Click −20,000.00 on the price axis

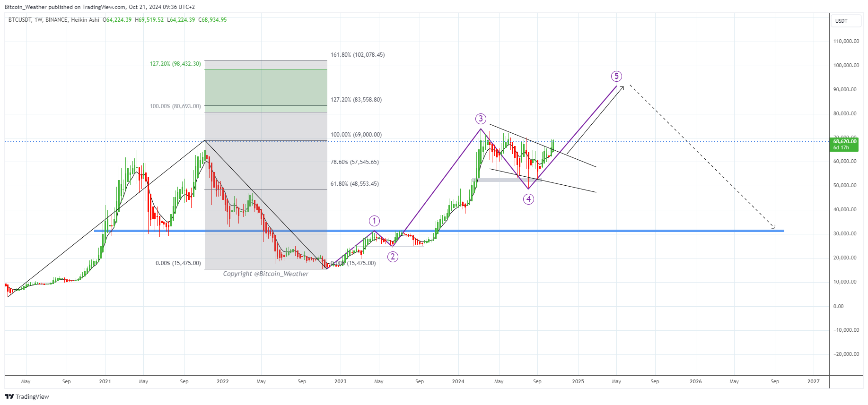[x=846, y=354]
